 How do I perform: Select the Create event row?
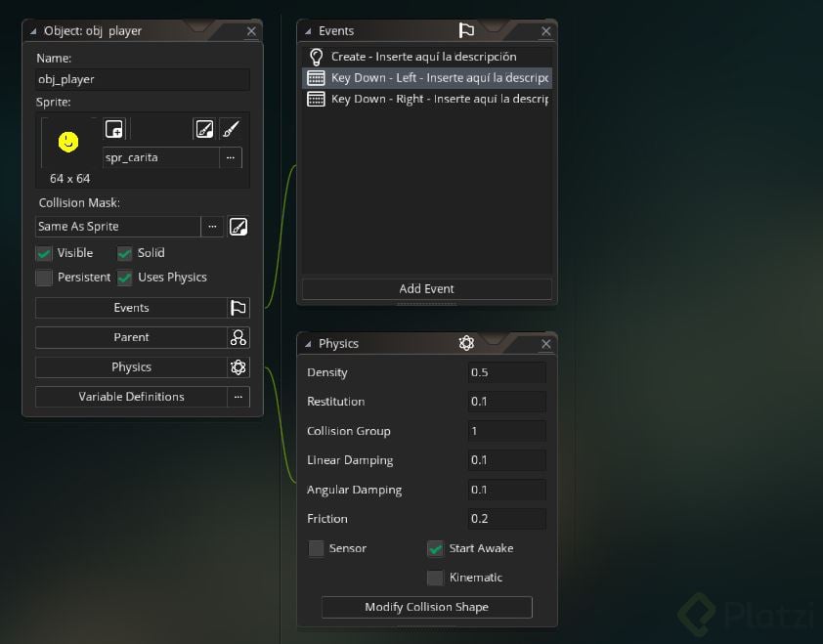point(427,57)
